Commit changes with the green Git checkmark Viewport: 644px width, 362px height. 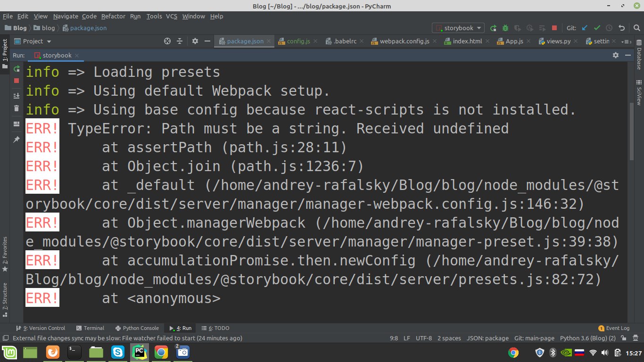pos(597,28)
